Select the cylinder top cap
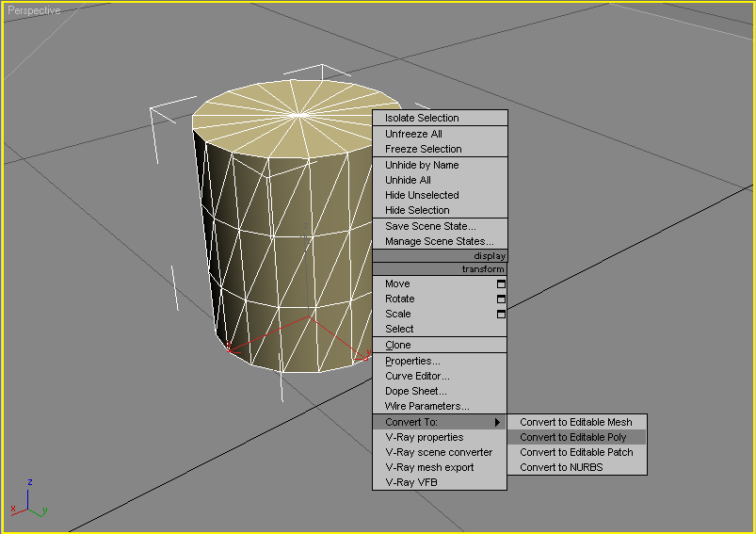The height and width of the screenshot is (534, 756). [x=298, y=118]
